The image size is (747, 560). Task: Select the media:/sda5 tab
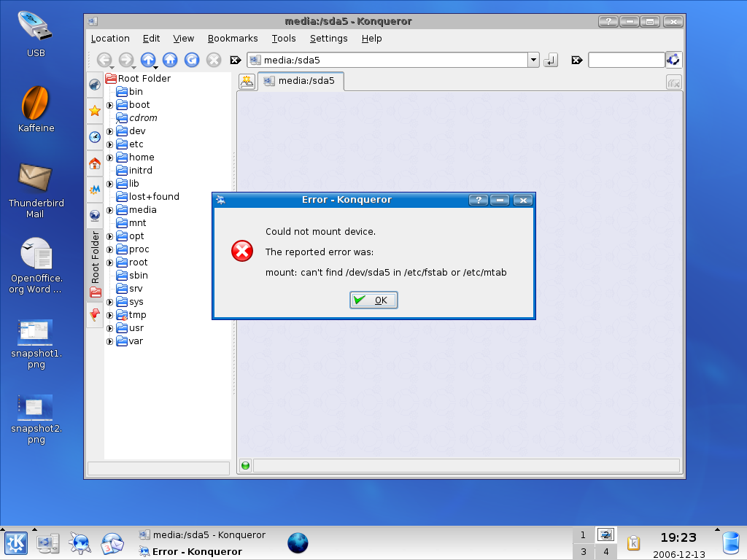coord(301,81)
